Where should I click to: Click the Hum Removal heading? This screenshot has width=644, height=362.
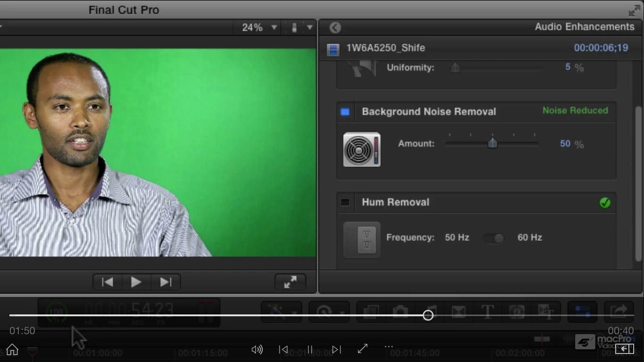pos(396,202)
